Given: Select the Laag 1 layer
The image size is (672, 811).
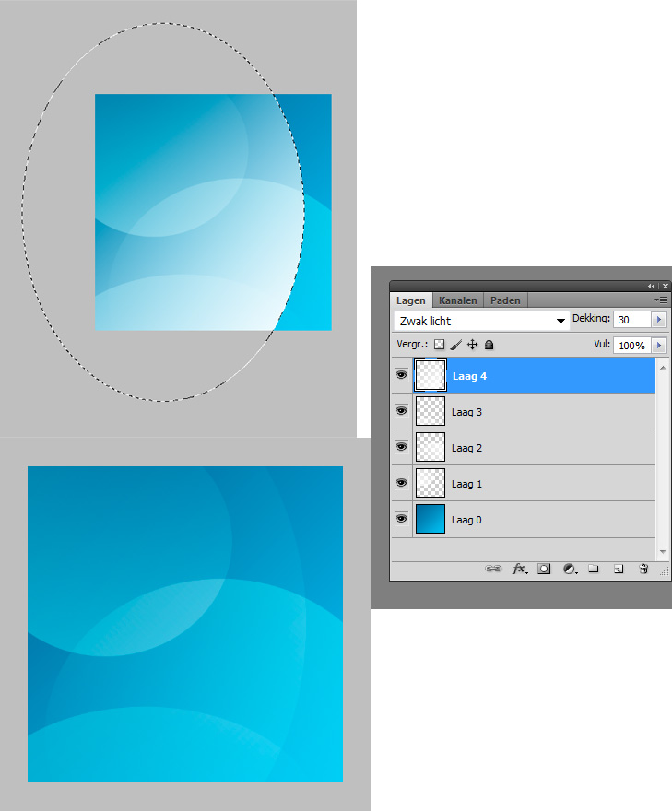Looking at the screenshot, I should click(x=534, y=484).
